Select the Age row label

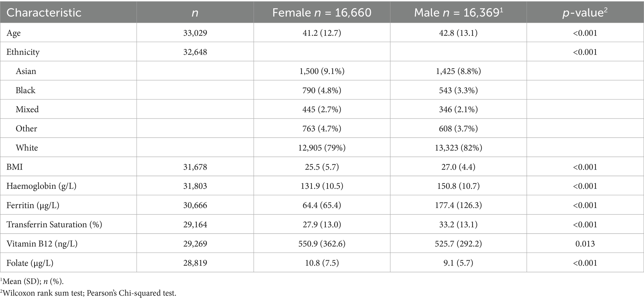14,33
